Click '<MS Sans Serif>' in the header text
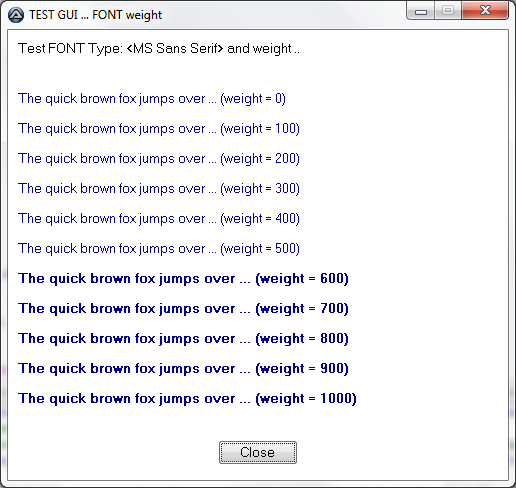Image resolution: width=516 pixels, height=488 pixels. point(175,49)
